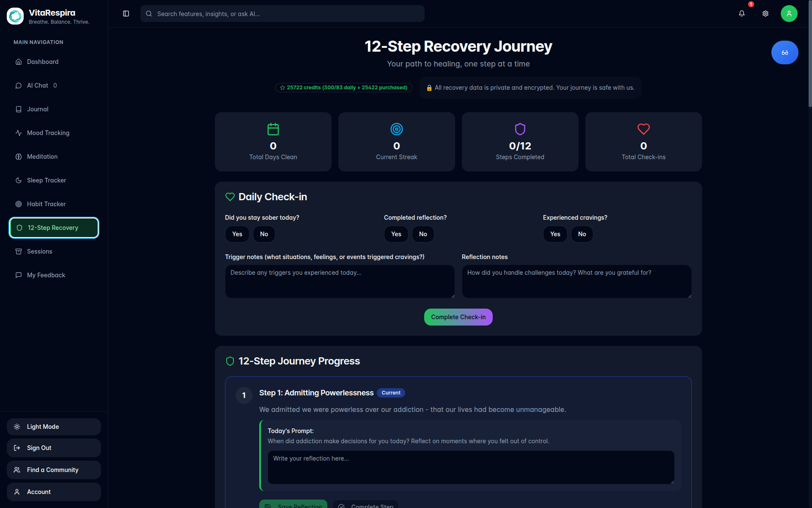812x508 pixels.
Task: Click the VitaRespira logo icon
Action: [16, 16]
